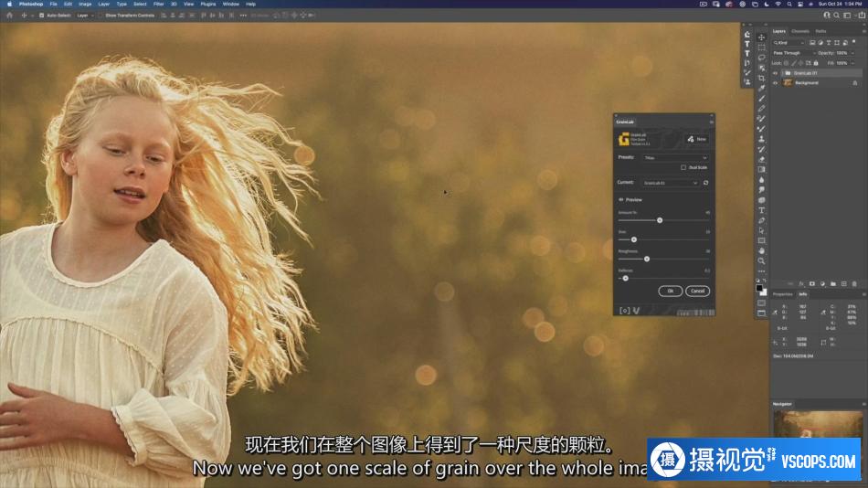Open the Auto-Select Layer dropdown
Screen dimensions: 868x488
[85, 16]
